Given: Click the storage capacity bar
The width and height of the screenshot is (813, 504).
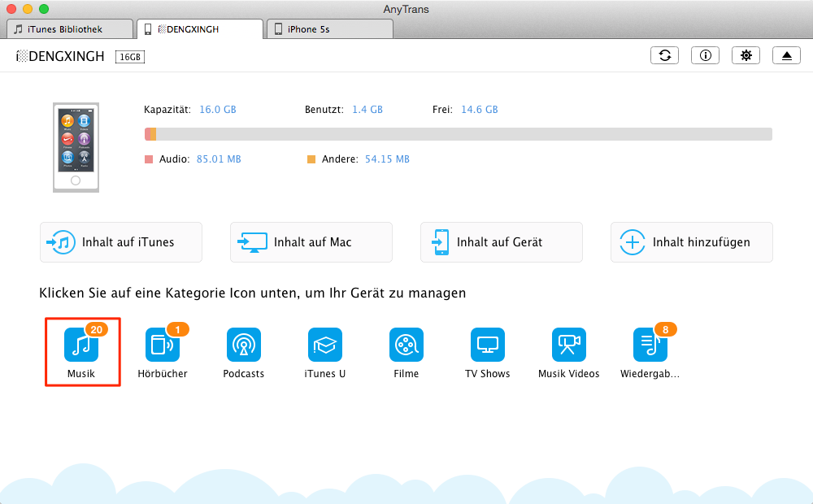Looking at the screenshot, I should click(x=459, y=134).
